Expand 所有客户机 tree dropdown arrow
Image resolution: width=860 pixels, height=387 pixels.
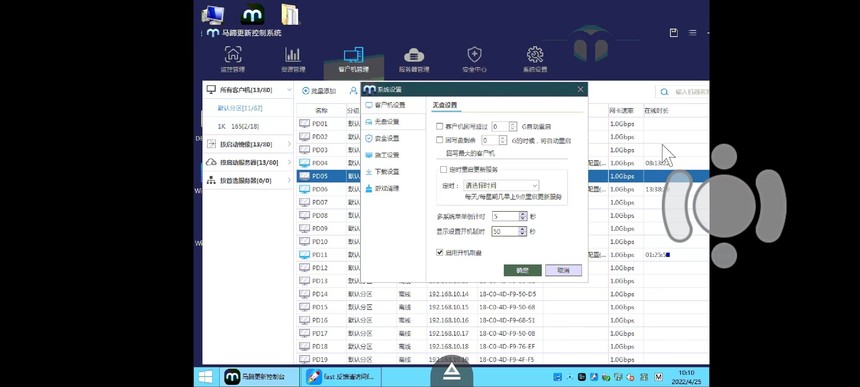(289, 89)
